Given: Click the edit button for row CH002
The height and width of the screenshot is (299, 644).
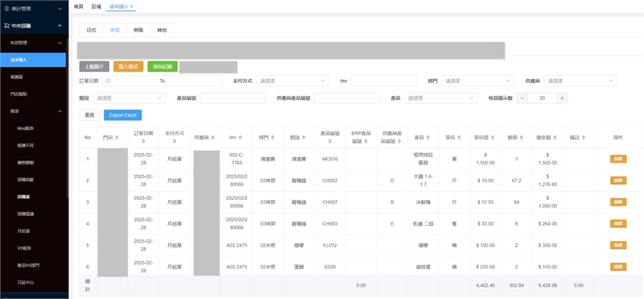Looking at the screenshot, I should point(618,181).
